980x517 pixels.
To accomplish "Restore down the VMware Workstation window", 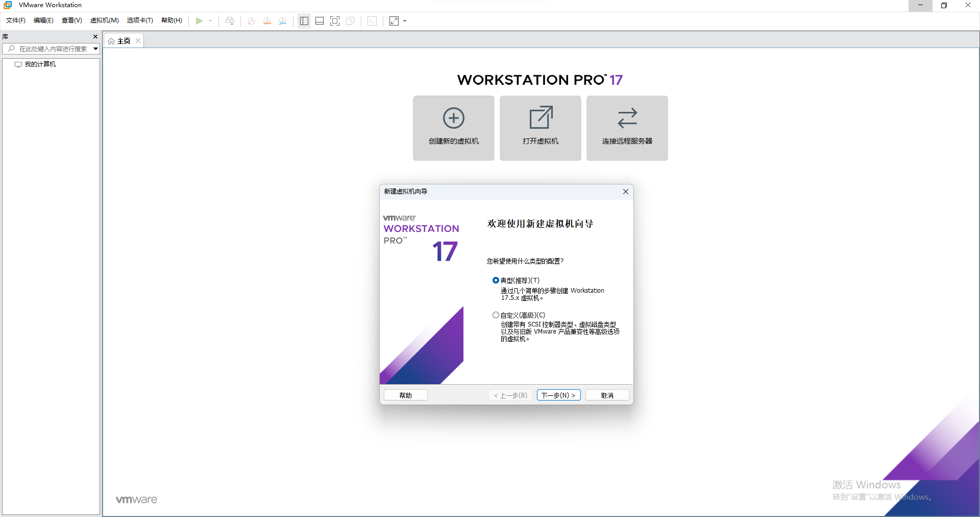I will point(944,5).
